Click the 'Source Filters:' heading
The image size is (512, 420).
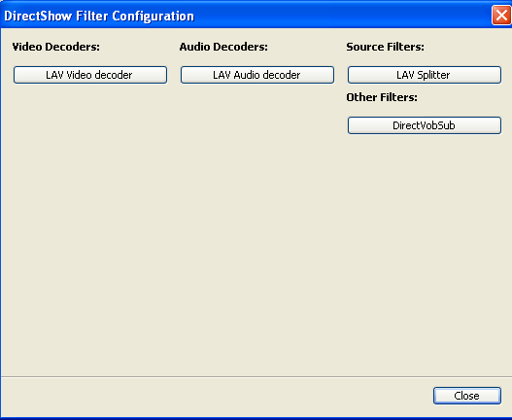pos(386,47)
